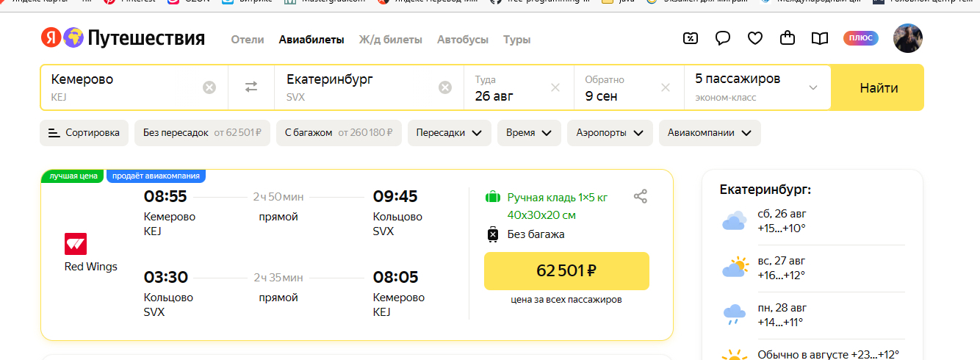This screenshot has height=360, width=980.
Task: Switch to the Отели tab
Action: tap(248, 40)
